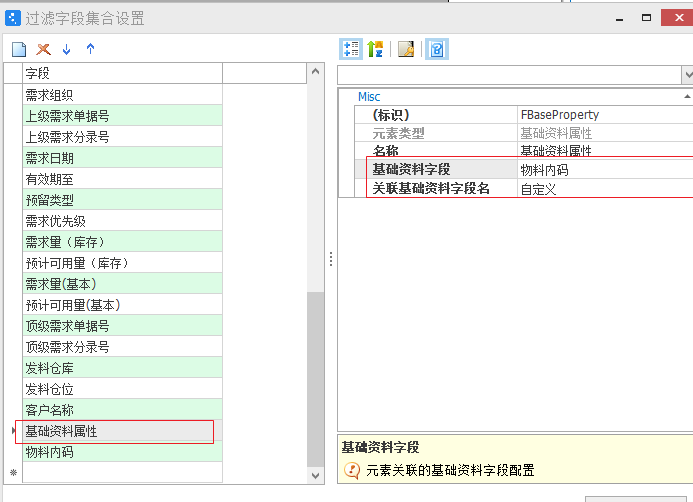Click the new field (blank page) icon
The width and height of the screenshot is (693, 502).
click(18, 49)
